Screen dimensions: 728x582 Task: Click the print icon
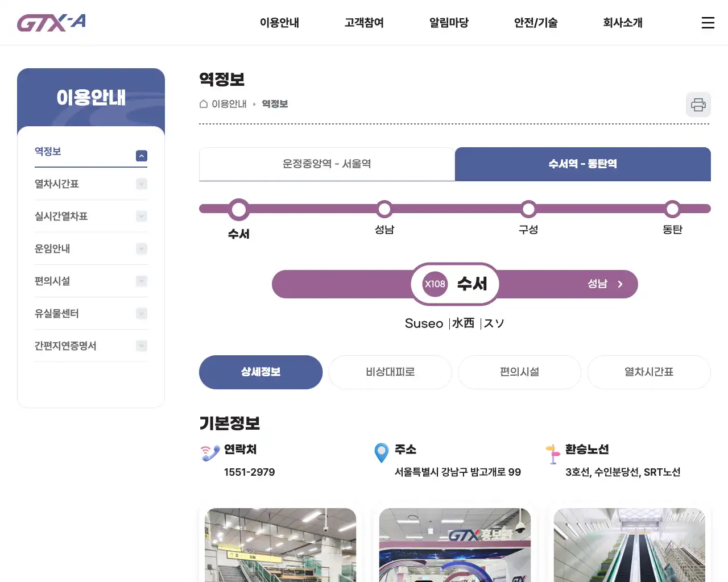point(698,105)
